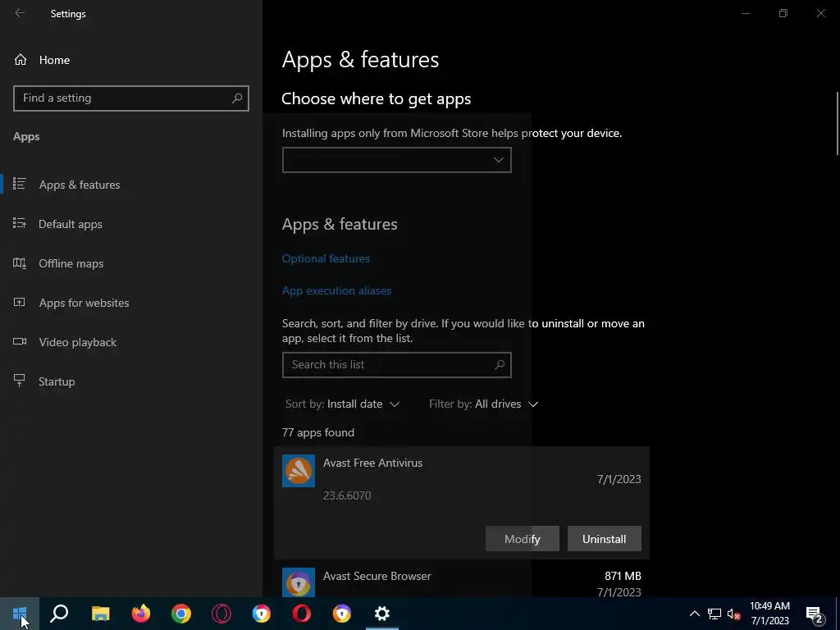Click the Settings page vertical scrollbar

837,123
